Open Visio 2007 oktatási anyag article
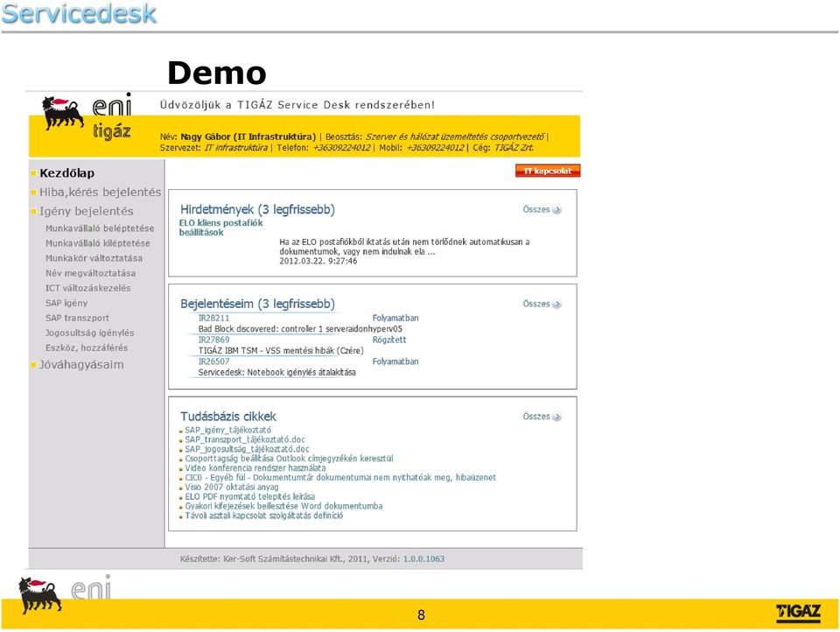The height and width of the screenshot is (632, 840). (231, 488)
